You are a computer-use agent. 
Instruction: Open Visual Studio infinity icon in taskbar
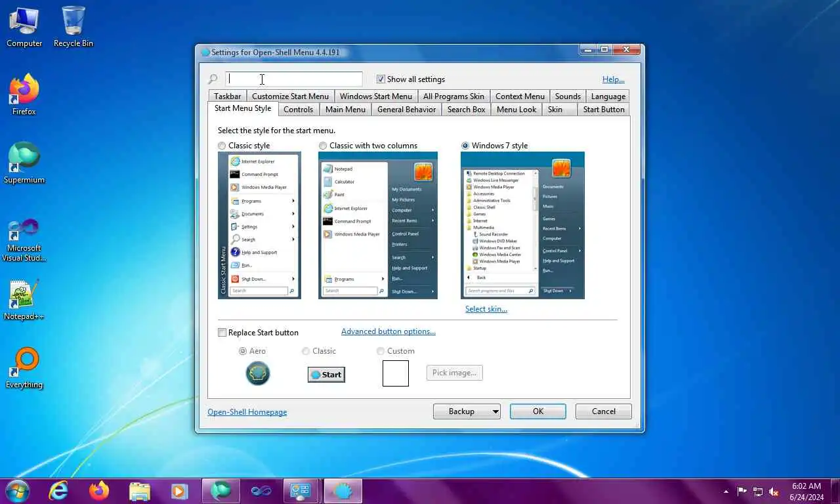point(261,491)
